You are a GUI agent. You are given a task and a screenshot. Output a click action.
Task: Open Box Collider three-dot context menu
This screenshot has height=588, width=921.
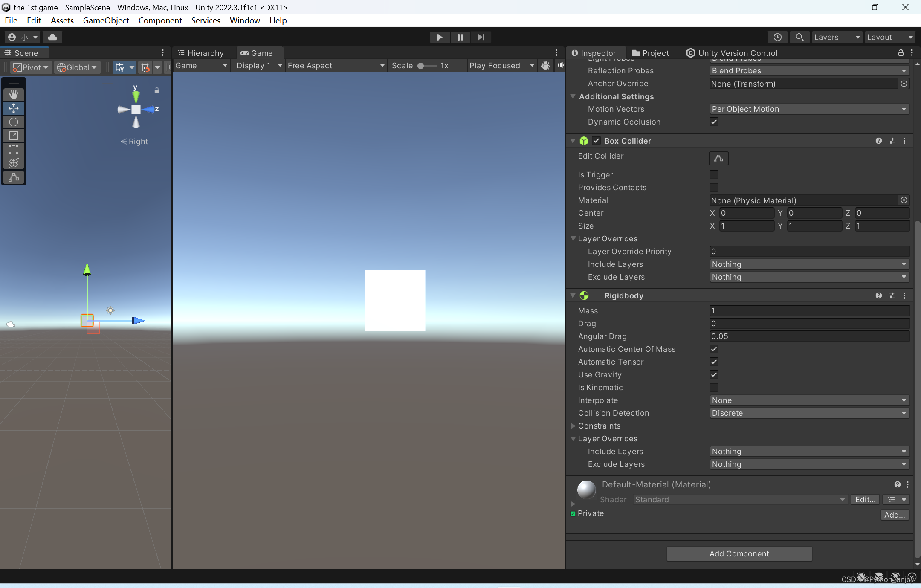click(x=904, y=141)
